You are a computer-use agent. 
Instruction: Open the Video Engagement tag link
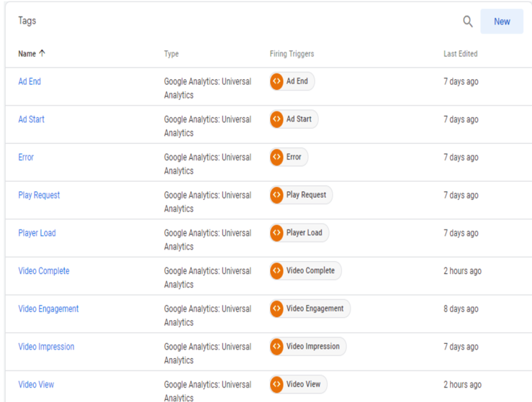click(x=48, y=309)
